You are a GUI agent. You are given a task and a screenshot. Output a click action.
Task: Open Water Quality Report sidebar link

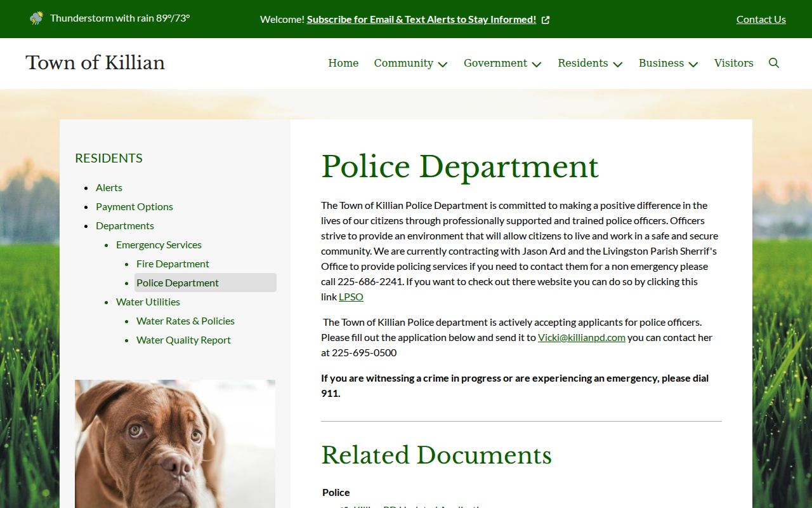point(183,340)
